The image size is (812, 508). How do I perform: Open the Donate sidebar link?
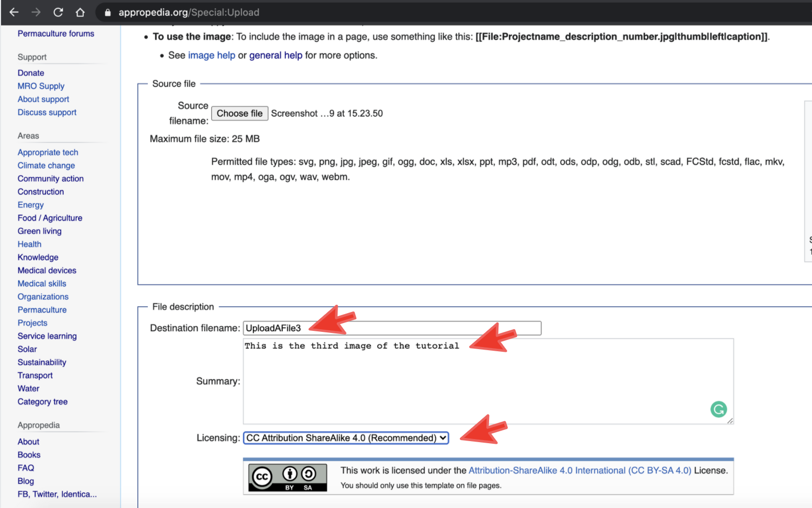tap(31, 73)
